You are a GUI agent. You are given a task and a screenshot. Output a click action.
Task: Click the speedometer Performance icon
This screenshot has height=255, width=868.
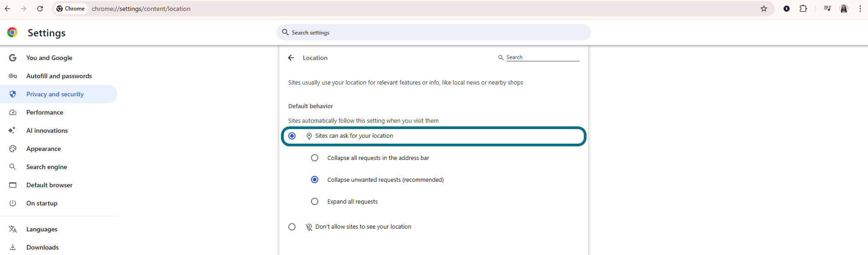(13, 112)
